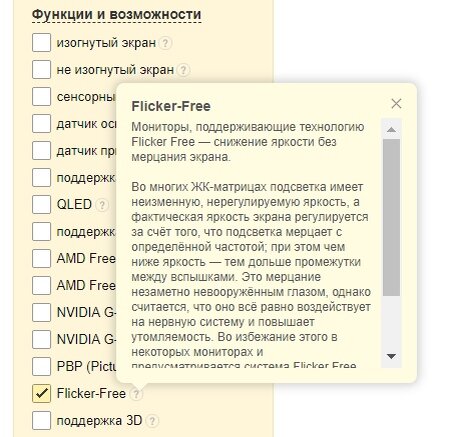This screenshot has height=437, width=456.
Task: Check the сенсорный option checkbox
Action: 41,96
